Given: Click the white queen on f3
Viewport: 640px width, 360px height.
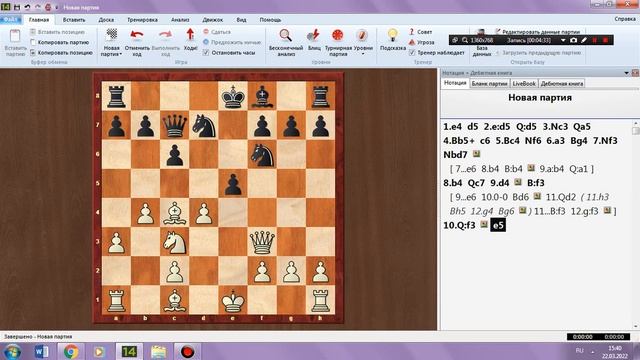Looking at the screenshot, I should coord(262,242).
